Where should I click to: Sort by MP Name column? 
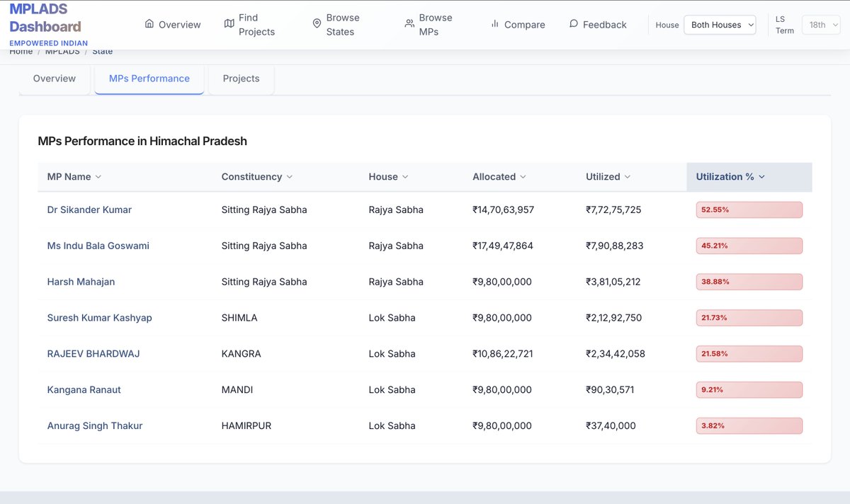tap(74, 177)
